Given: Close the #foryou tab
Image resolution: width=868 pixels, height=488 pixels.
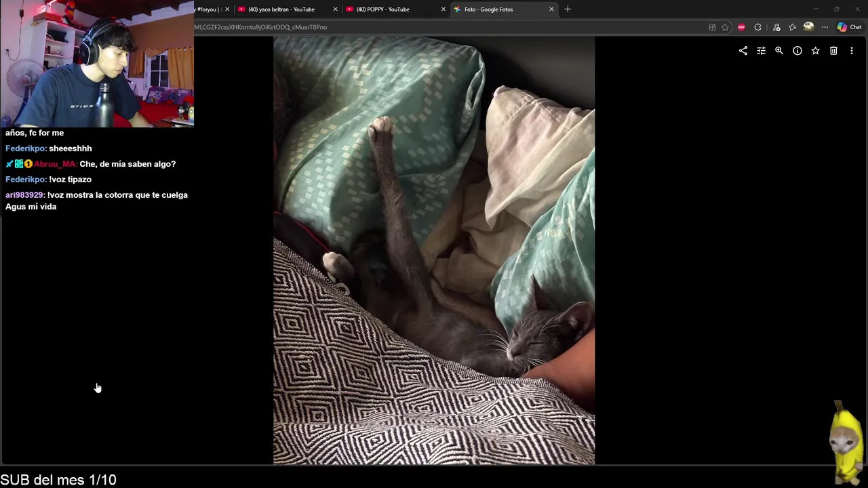Looking at the screenshot, I should [227, 9].
